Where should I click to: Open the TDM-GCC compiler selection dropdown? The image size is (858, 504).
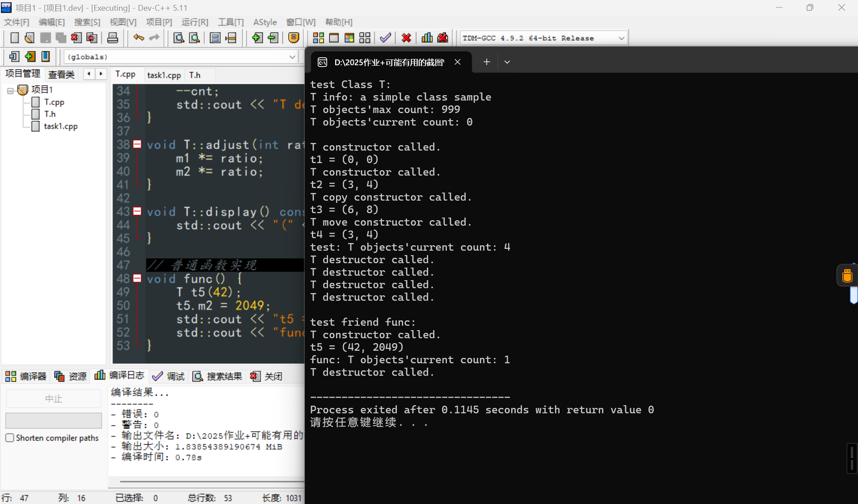pyautogui.click(x=621, y=38)
